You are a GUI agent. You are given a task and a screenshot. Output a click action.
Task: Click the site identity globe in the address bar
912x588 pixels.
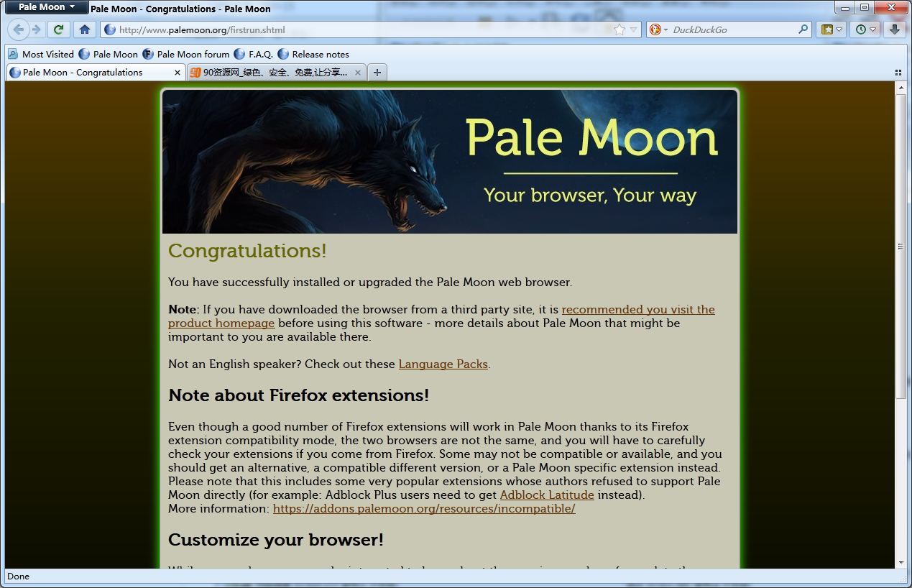(x=110, y=29)
